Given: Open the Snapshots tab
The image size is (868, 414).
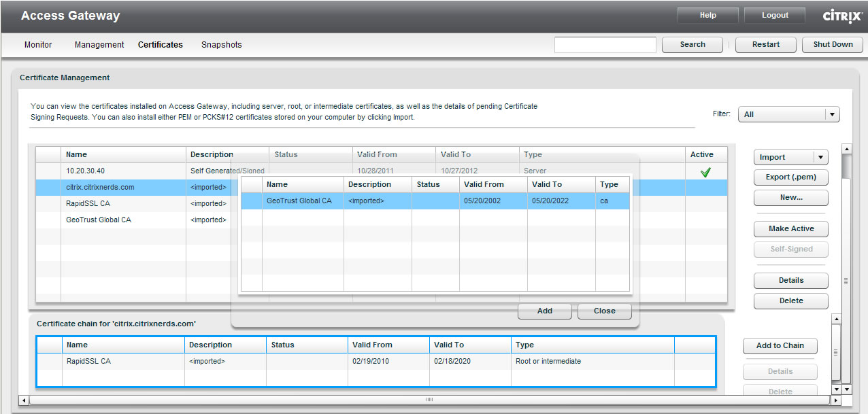Looking at the screenshot, I should (222, 45).
